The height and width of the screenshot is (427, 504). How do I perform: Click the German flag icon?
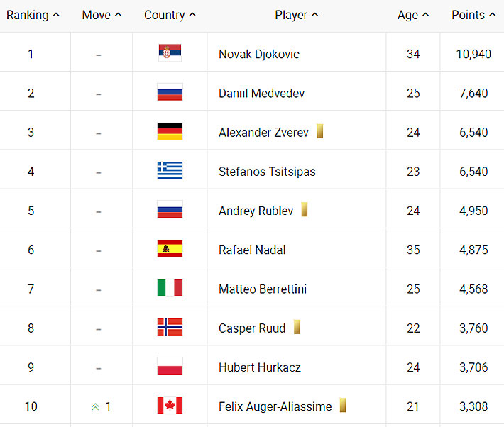click(170, 132)
